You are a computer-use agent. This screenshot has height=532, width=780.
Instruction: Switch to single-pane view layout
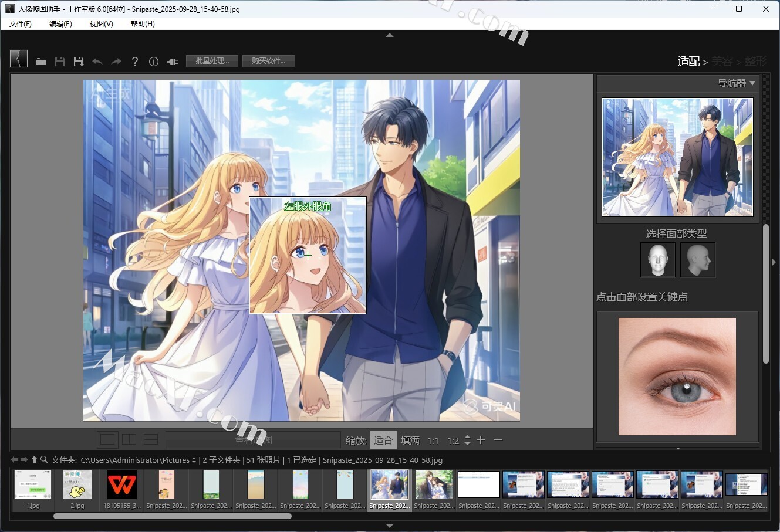point(107,440)
